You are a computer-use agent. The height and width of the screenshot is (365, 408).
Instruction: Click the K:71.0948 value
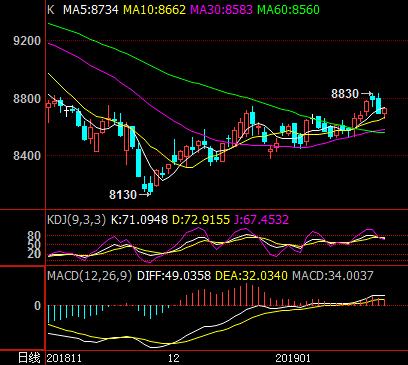(x=139, y=220)
